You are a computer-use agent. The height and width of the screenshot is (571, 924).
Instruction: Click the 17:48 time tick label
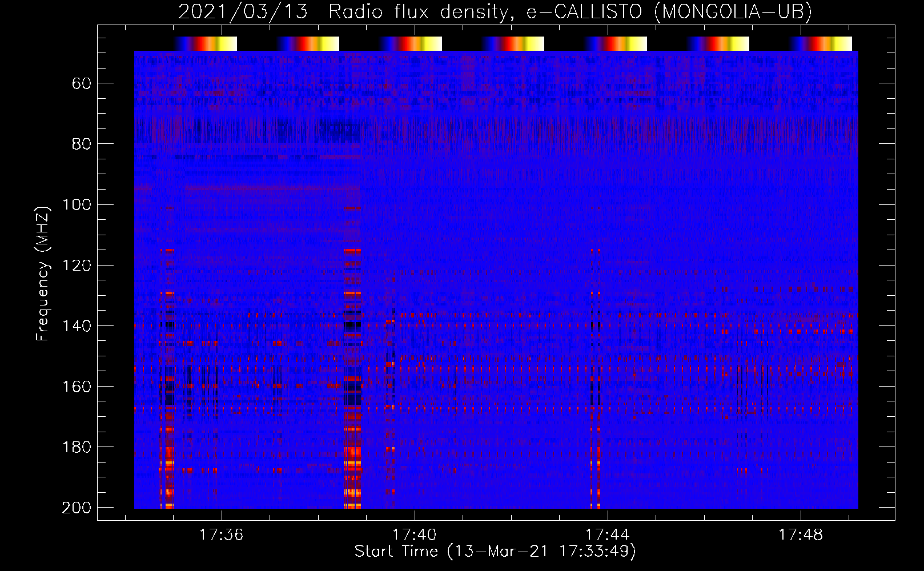(x=801, y=534)
